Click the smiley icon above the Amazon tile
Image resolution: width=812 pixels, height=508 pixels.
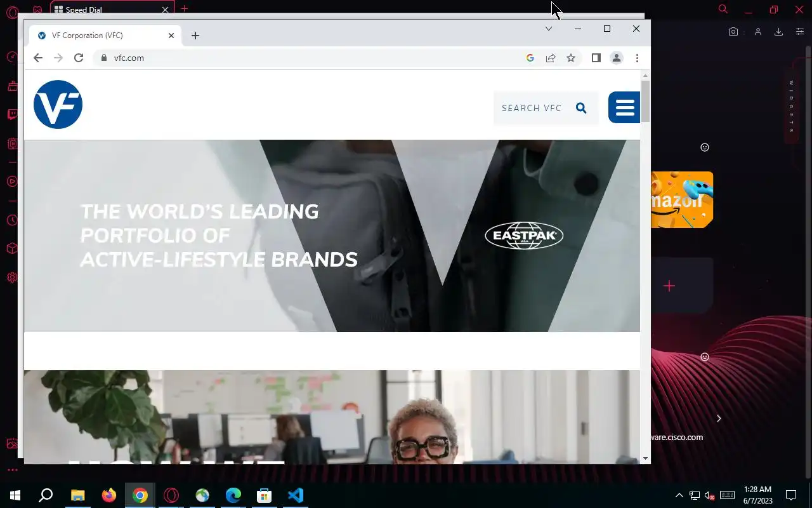tap(704, 147)
